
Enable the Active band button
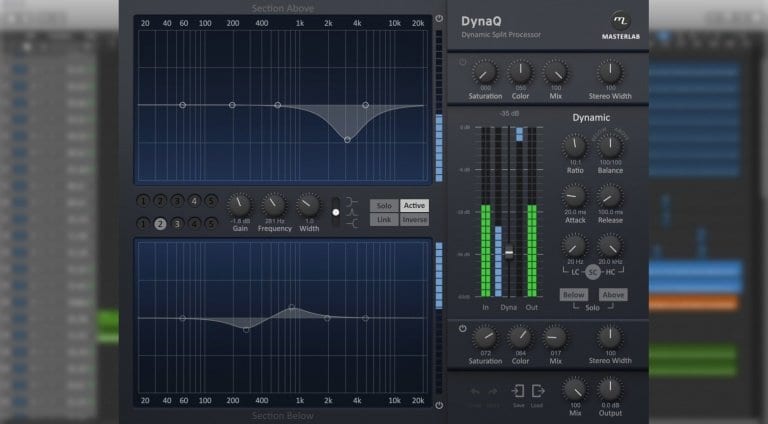(414, 205)
